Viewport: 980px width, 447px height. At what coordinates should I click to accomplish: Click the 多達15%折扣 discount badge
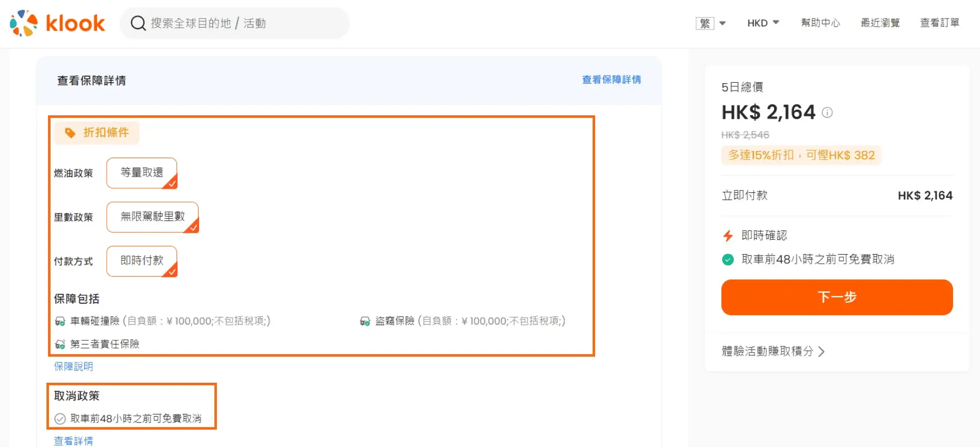tap(801, 155)
